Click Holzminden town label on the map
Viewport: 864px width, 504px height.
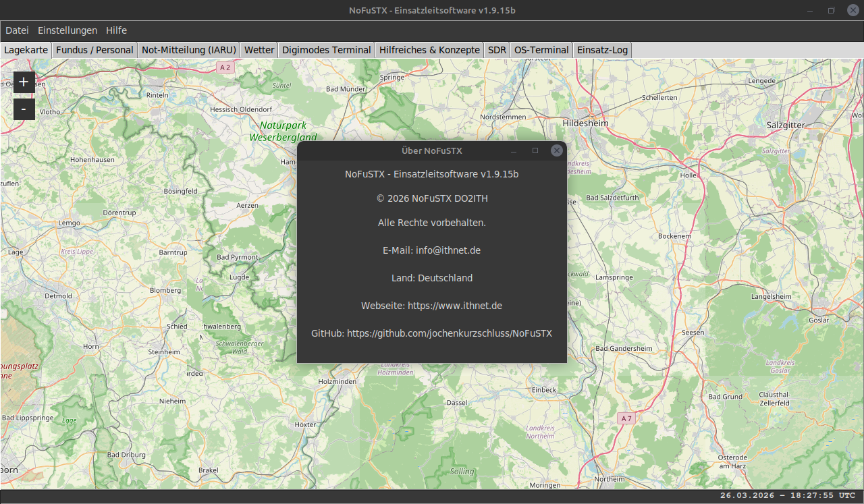coord(337,381)
